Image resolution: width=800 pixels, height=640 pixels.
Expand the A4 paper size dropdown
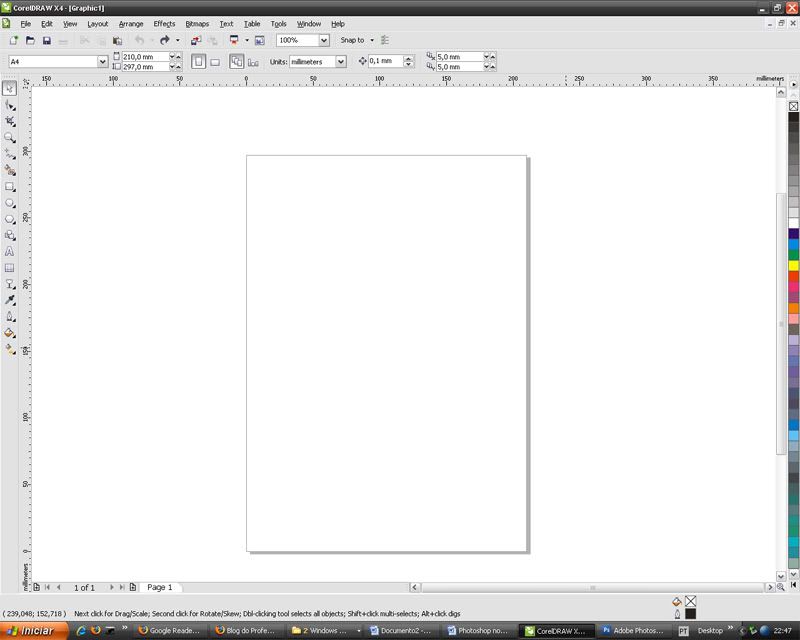(x=102, y=62)
